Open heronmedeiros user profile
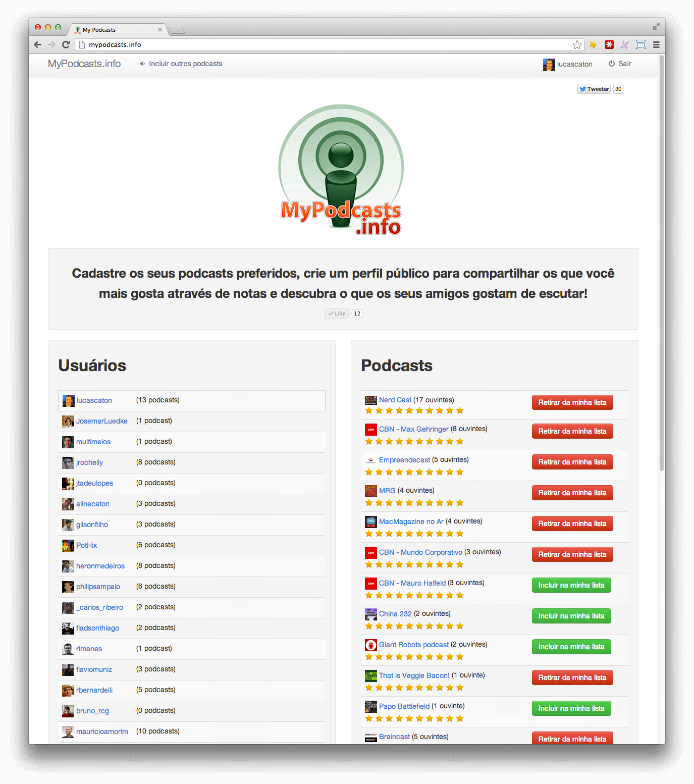Viewport: 694px width, 784px height. coord(100,566)
